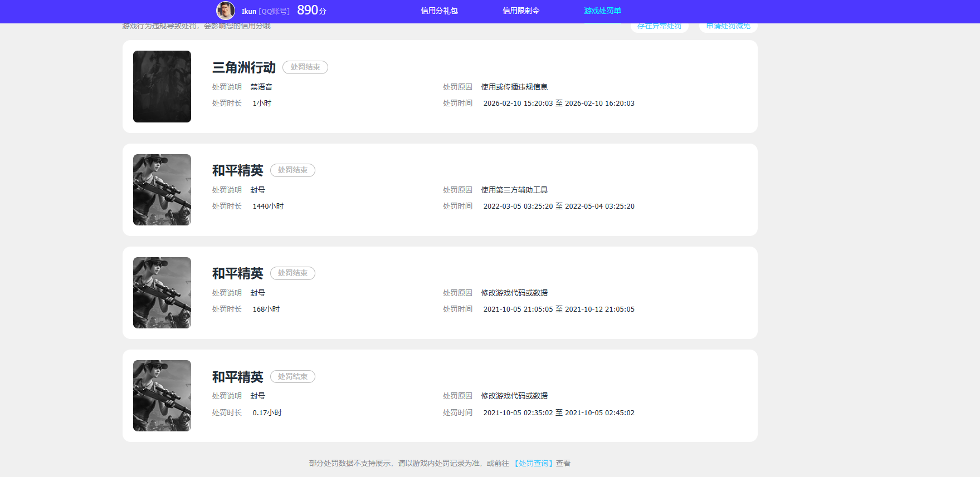980x477 pixels.
Task: Open the 信用分礼包 tab
Action: (439, 11)
